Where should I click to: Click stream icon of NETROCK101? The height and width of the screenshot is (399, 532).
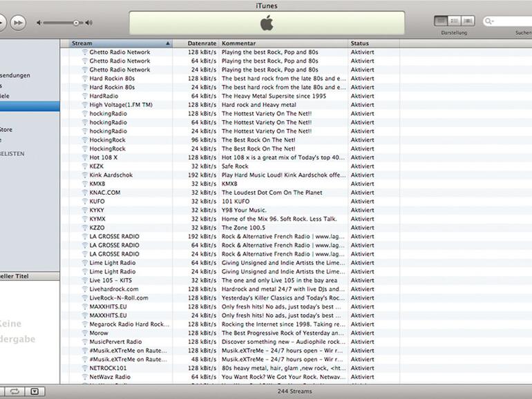(x=85, y=368)
